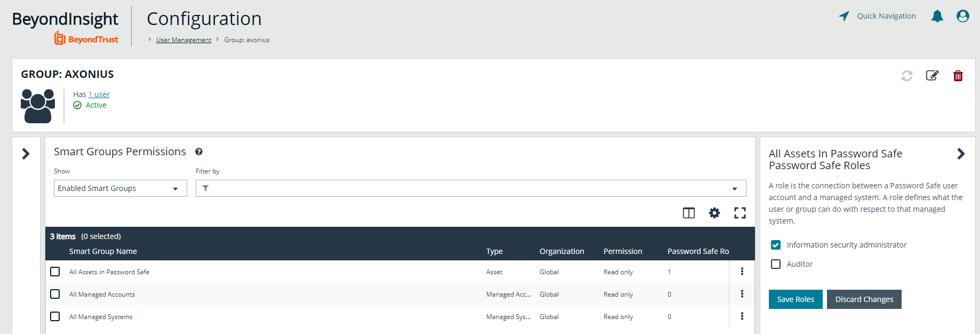Edit the axonius group
Viewport: 980px width, 334px height.
pyautogui.click(x=933, y=75)
